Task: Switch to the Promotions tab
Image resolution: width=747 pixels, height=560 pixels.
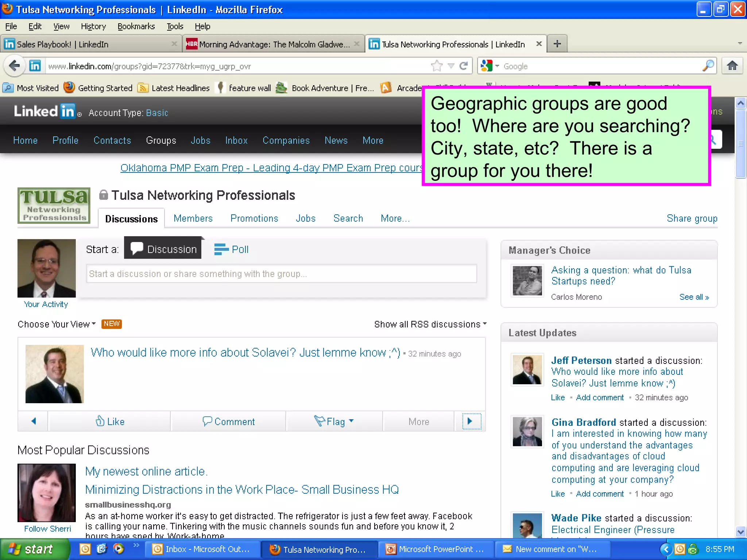Action: (x=254, y=218)
